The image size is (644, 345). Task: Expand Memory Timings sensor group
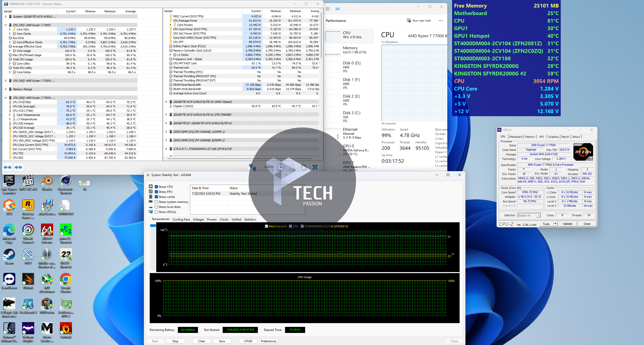(x=6, y=89)
